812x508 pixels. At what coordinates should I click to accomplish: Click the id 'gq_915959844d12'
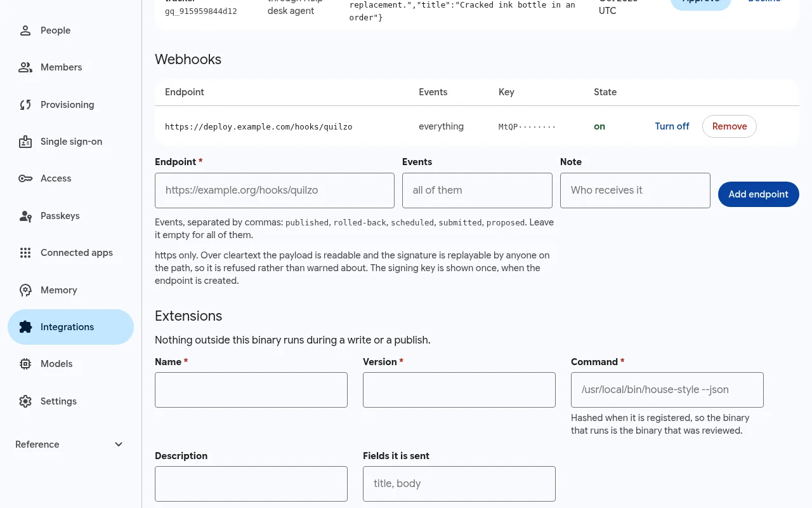(x=201, y=11)
